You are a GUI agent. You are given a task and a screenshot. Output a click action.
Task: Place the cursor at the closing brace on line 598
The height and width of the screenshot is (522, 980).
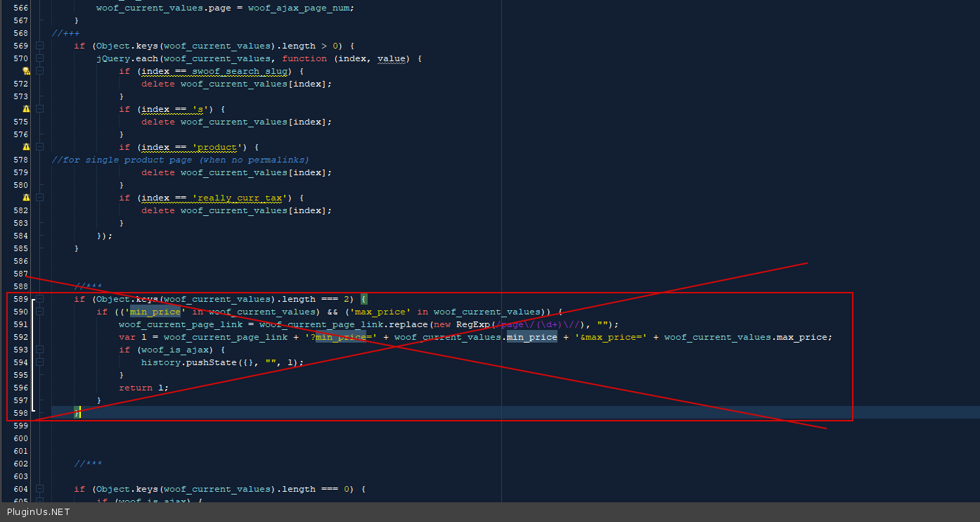[x=77, y=413]
